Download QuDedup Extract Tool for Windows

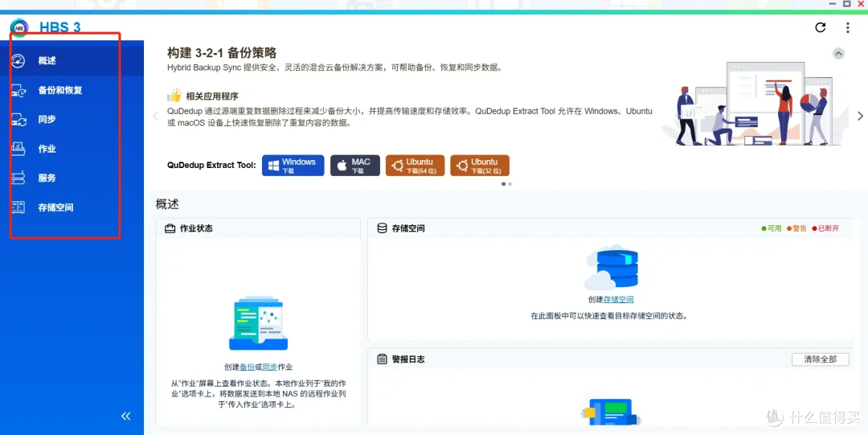pos(293,166)
